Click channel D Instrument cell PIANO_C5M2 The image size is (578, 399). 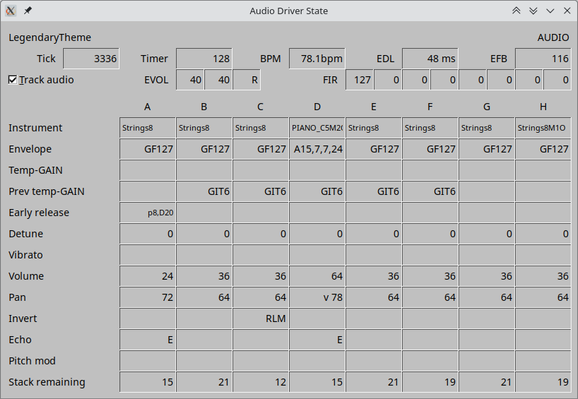point(317,128)
